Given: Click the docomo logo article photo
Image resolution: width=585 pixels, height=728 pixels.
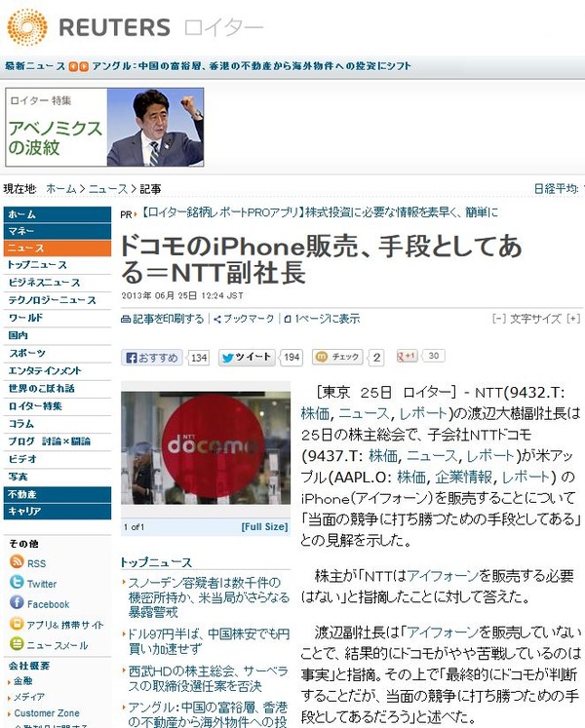Looking at the screenshot, I should coord(206,447).
